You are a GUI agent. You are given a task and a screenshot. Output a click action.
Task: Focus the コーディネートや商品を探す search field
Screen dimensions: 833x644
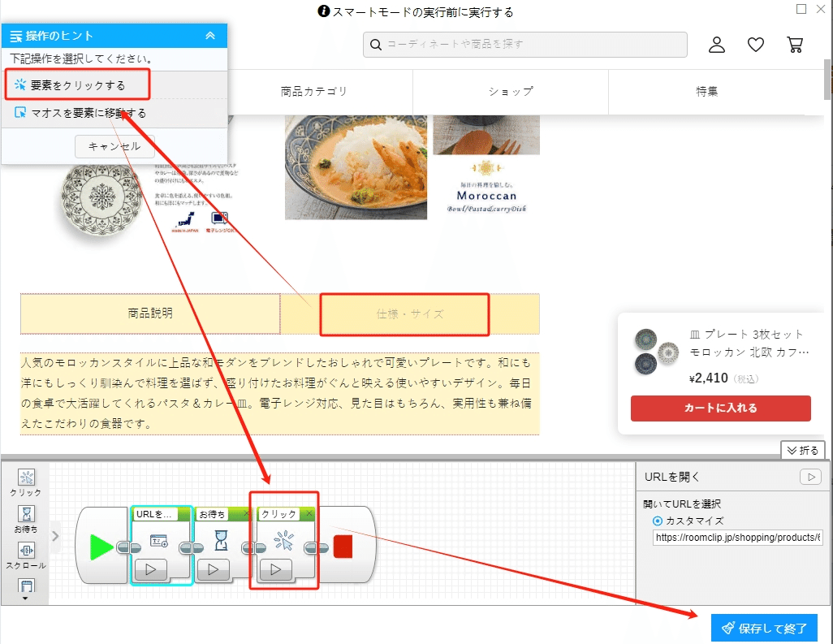coord(524,45)
